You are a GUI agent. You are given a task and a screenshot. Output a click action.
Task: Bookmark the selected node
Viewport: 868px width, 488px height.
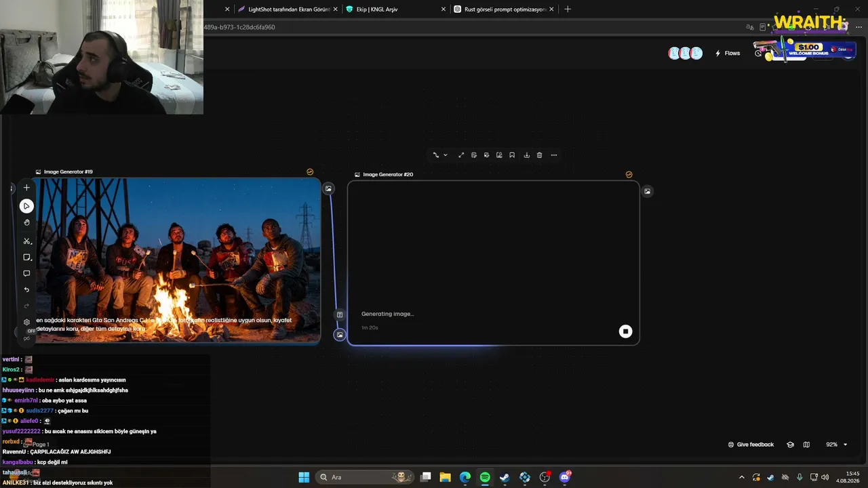pyautogui.click(x=512, y=155)
